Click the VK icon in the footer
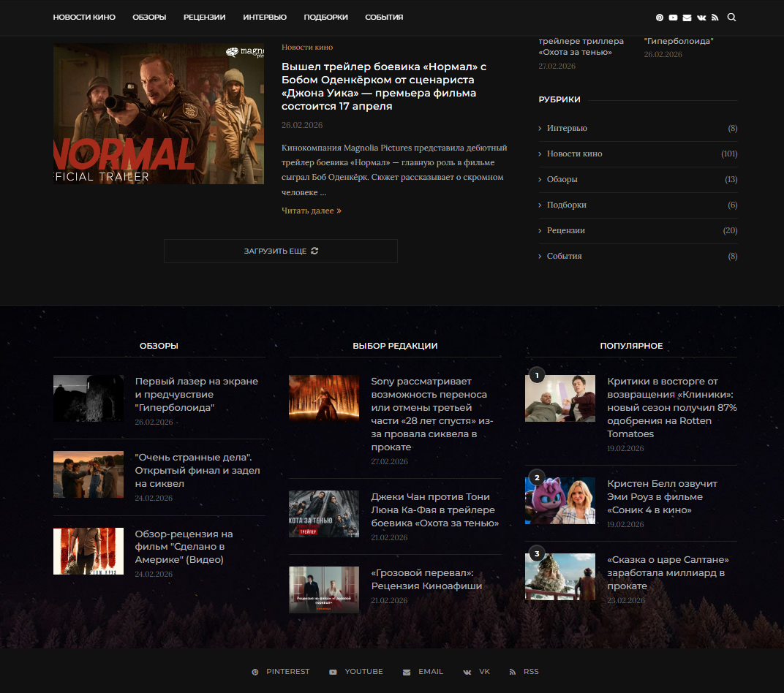The width and height of the screenshot is (784, 693). (x=467, y=672)
